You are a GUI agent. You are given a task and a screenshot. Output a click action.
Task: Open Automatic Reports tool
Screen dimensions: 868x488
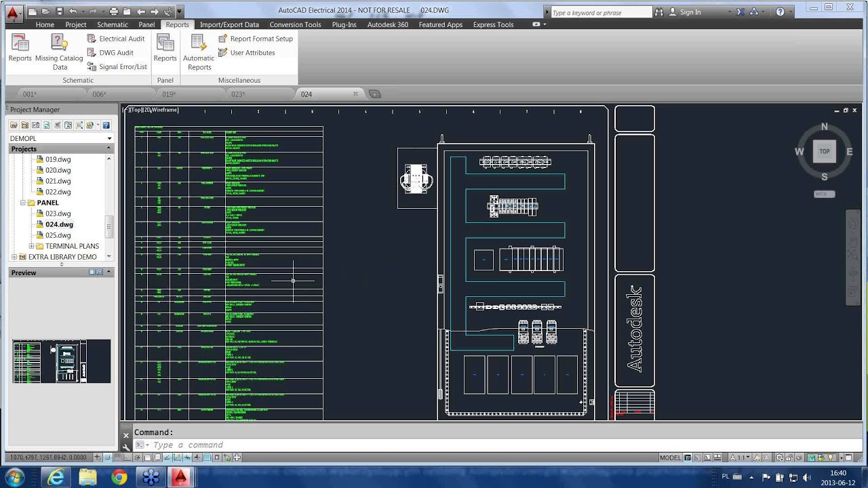pos(199,52)
